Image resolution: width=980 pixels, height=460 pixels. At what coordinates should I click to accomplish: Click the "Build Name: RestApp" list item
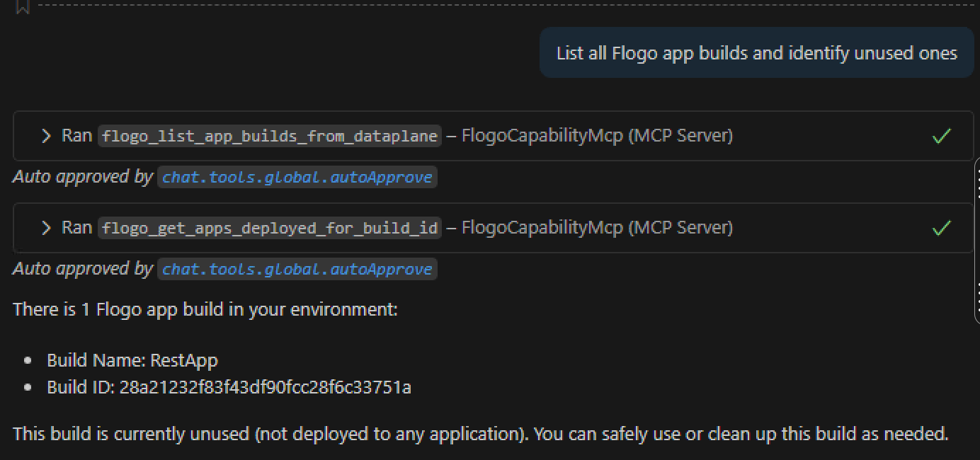point(132,360)
